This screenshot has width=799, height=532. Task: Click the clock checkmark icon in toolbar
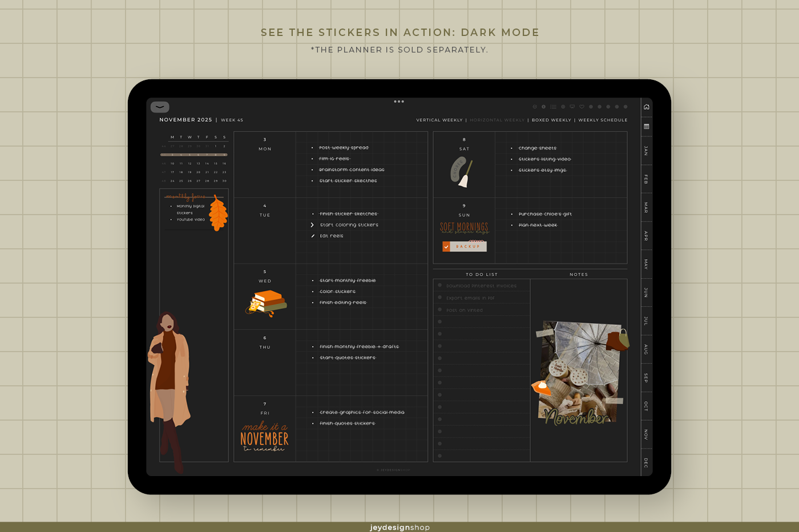point(535,107)
